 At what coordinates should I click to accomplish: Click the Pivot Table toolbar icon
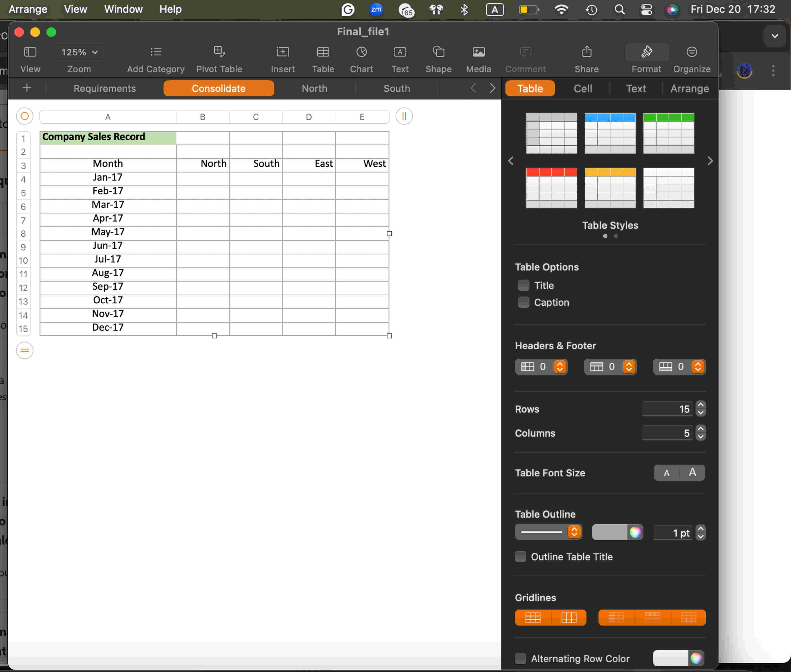(219, 52)
